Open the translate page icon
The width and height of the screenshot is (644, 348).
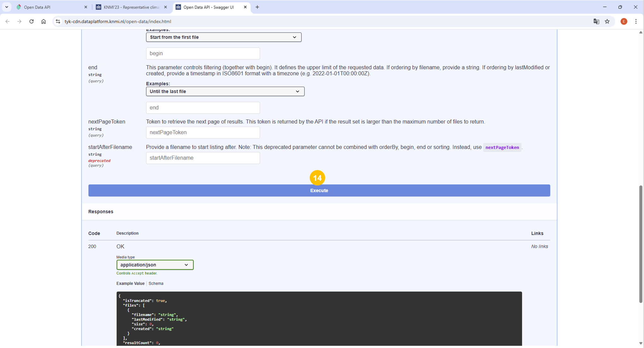[596, 21]
